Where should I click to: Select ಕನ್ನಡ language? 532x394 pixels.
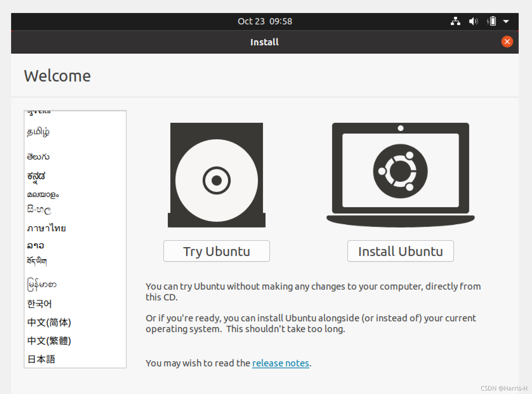pos(75,177)
